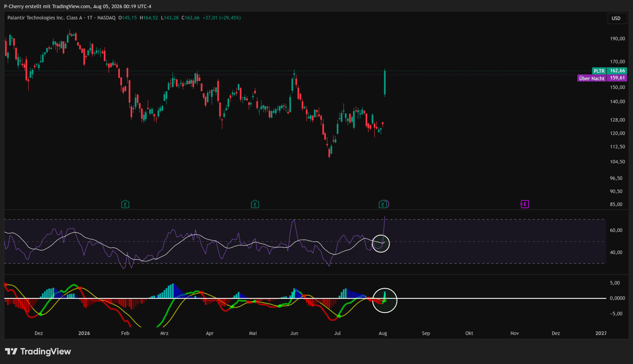633x364 pixels.
Task: Click the Dez label left of 2027
Action: tap(556, 333)
